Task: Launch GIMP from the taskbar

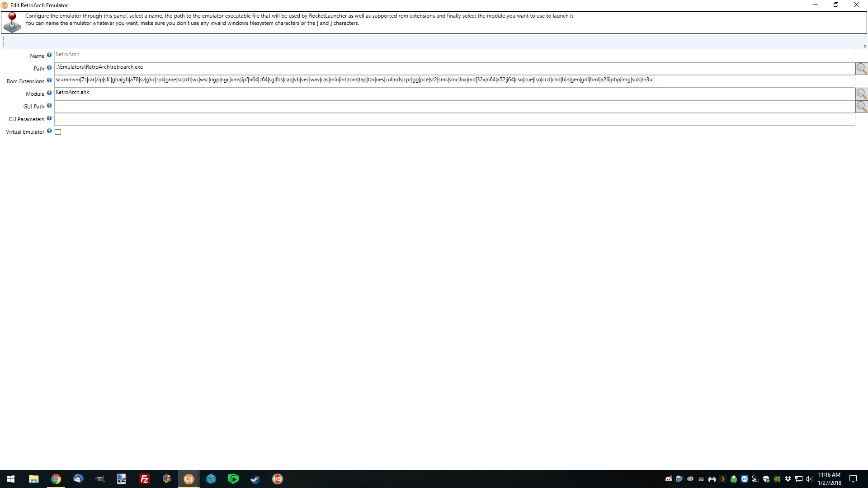Action: click(x=100, y=479)
